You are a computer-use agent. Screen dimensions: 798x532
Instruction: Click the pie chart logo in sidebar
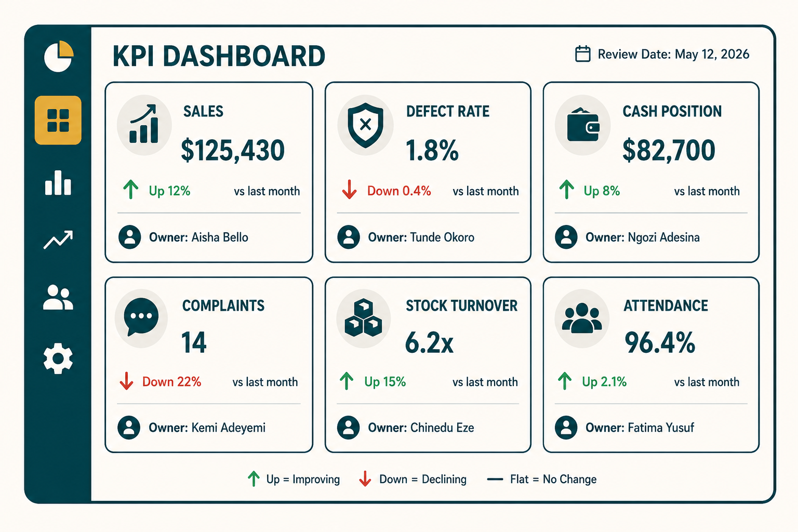click(x=59, y=56)
